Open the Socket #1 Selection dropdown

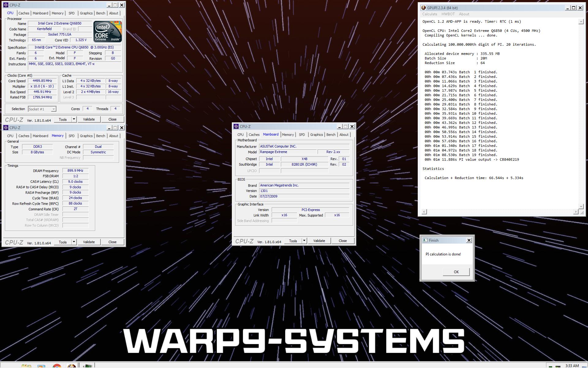coord(42,109)
